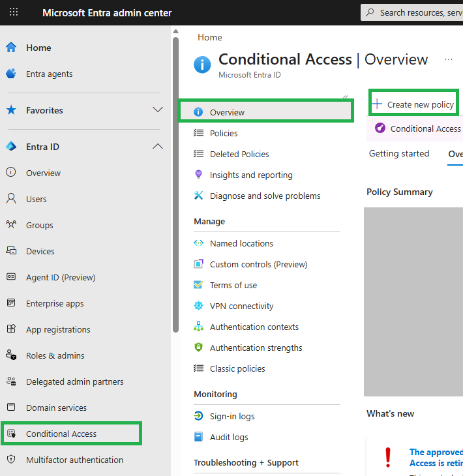The height and width of the screenshot is (476, 463).
Task: Click the Delegated admin partners icon
Action: point(11,381)
